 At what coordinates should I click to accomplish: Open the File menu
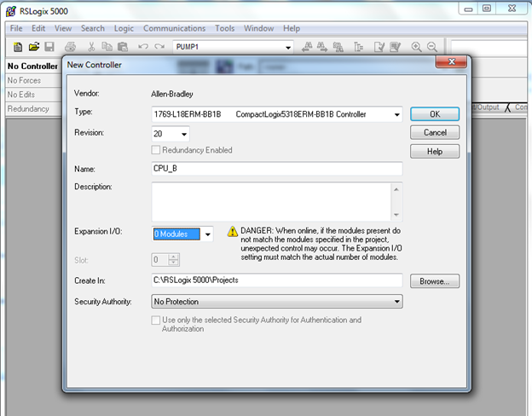[16, 28]
